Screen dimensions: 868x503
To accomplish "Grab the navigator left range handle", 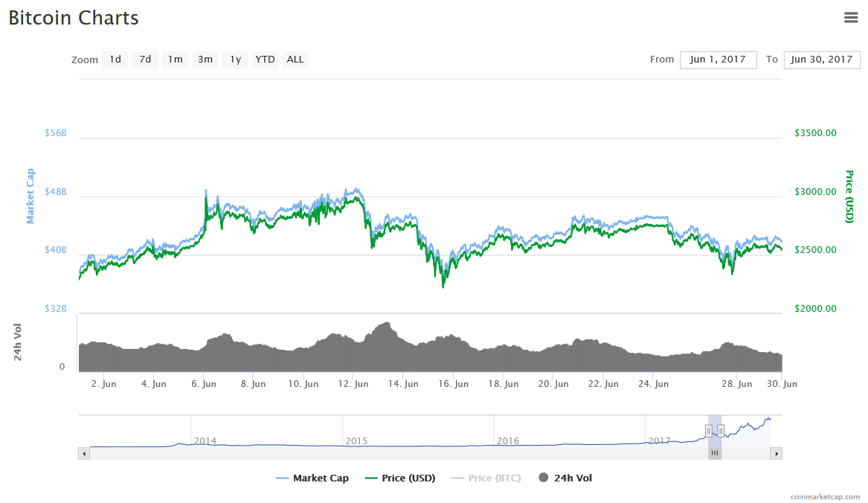I will pos(709,430).
